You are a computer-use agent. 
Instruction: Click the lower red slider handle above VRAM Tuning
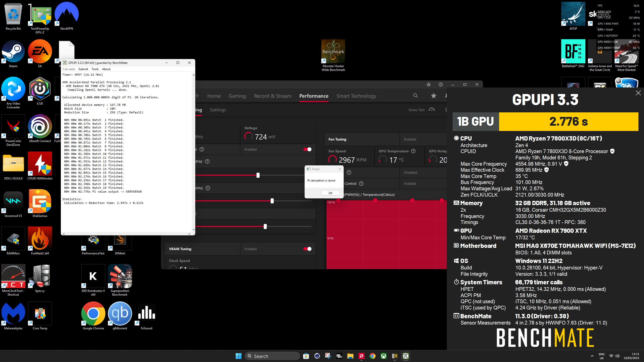(265, 227)
